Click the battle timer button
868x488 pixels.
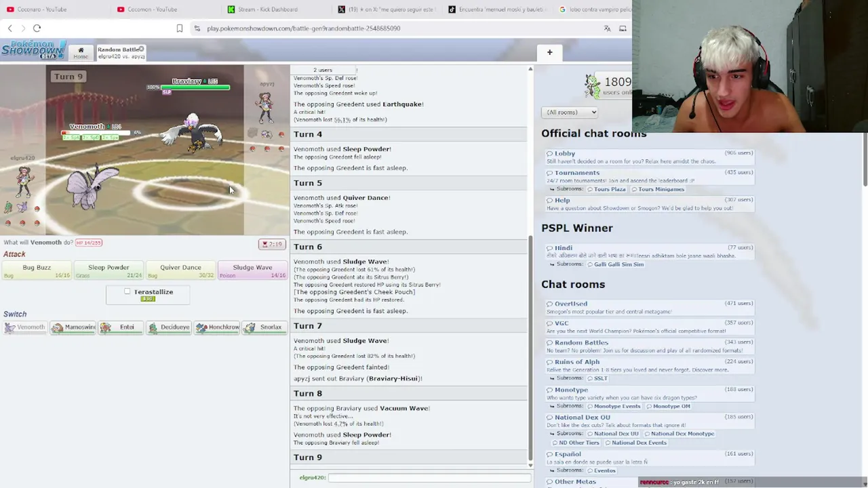[273, 244]
